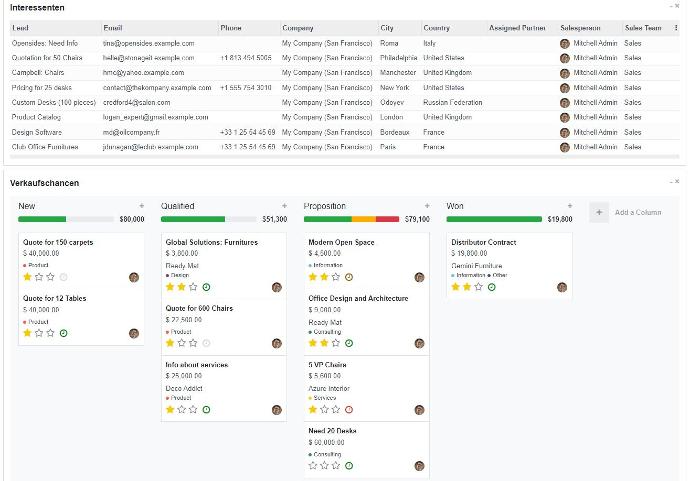The image size is (690, 481).
Task: Open the Distributor Contract opportunity card
Action: point(510,266)
